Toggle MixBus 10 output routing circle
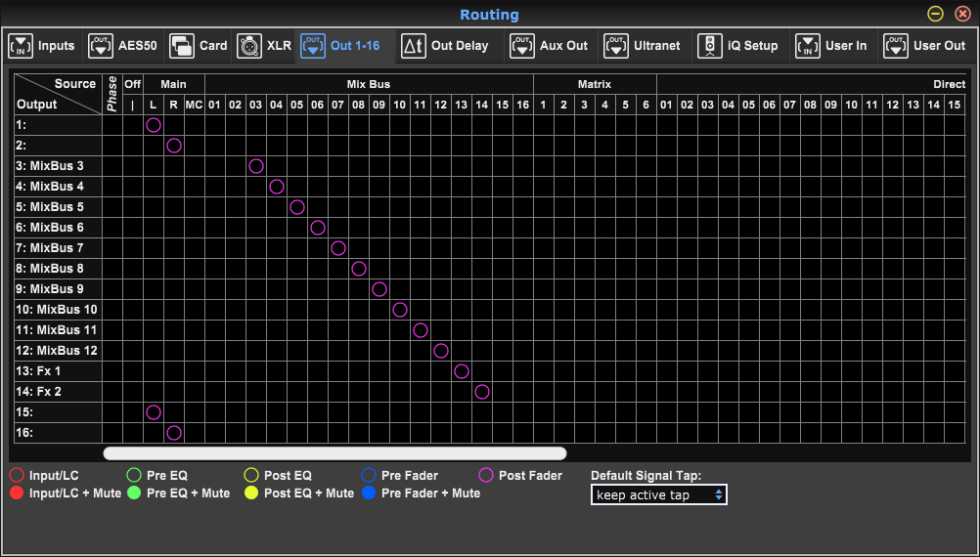980x557 pixels. [x=400, y=310]
